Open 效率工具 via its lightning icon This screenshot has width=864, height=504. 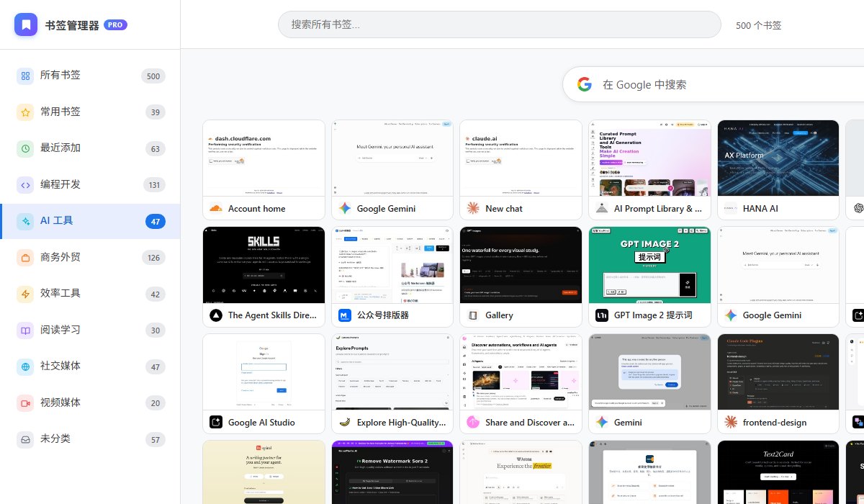[x=25, y=293]
